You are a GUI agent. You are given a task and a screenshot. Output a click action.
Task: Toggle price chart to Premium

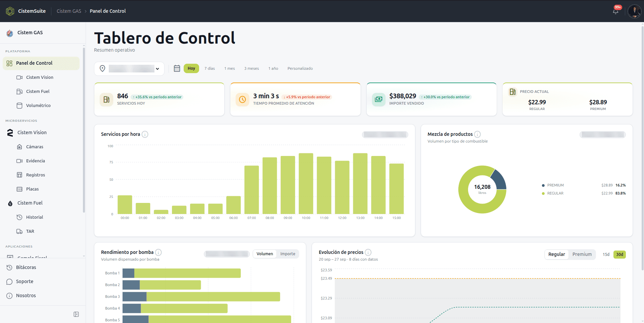(582, 254)
